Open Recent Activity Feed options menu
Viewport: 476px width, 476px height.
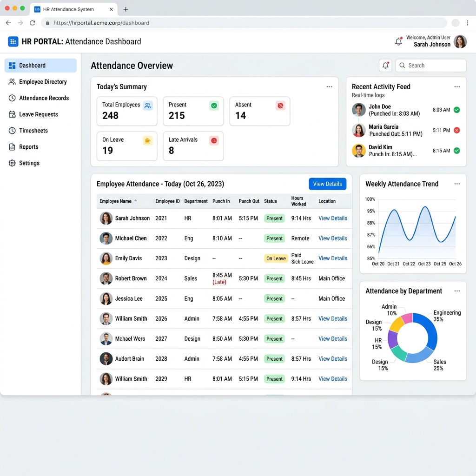coord(457,87)
